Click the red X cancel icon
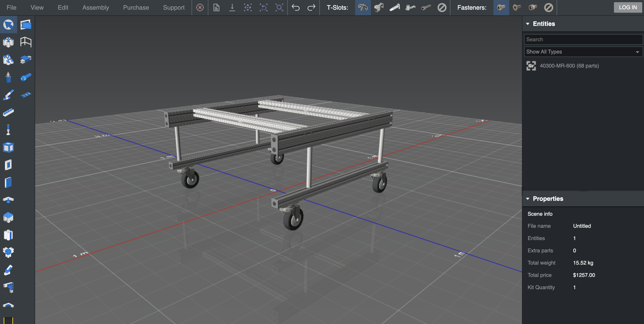 click(200, 7)
